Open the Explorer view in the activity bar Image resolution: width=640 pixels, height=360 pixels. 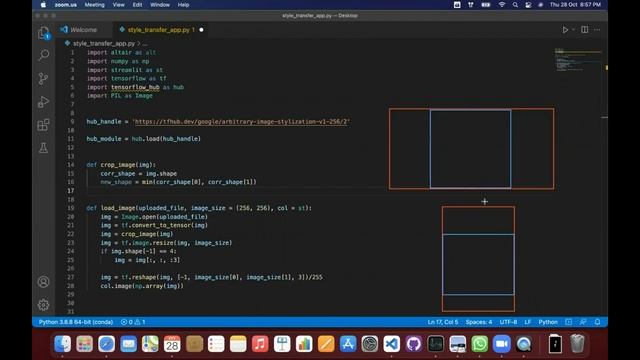(44, 33)
